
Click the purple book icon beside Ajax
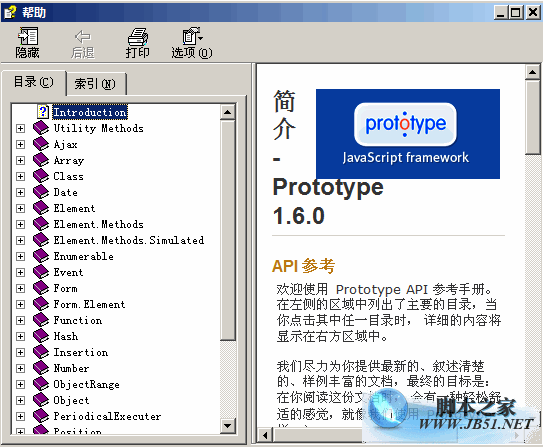click(x=41, y=144)
